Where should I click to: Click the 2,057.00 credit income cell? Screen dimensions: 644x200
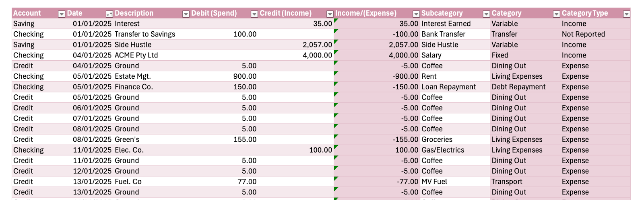(296, 45)
